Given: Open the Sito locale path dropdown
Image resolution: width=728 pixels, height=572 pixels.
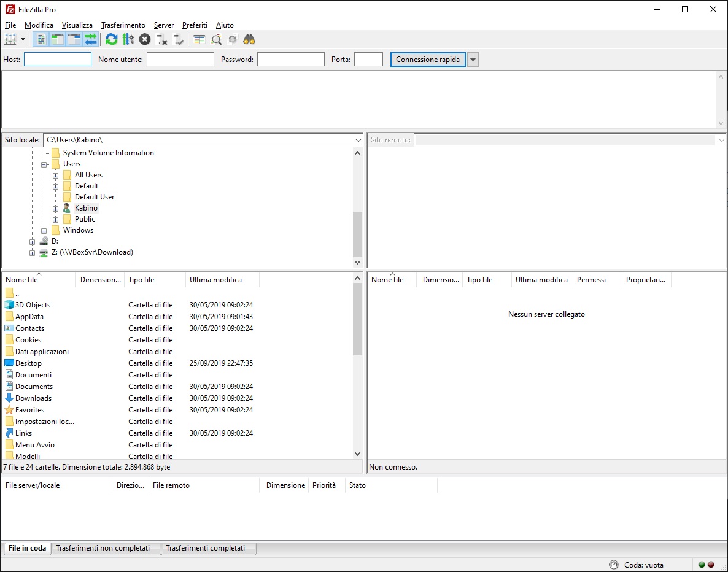Looking at the screenshot, I should tap(358, 140).
